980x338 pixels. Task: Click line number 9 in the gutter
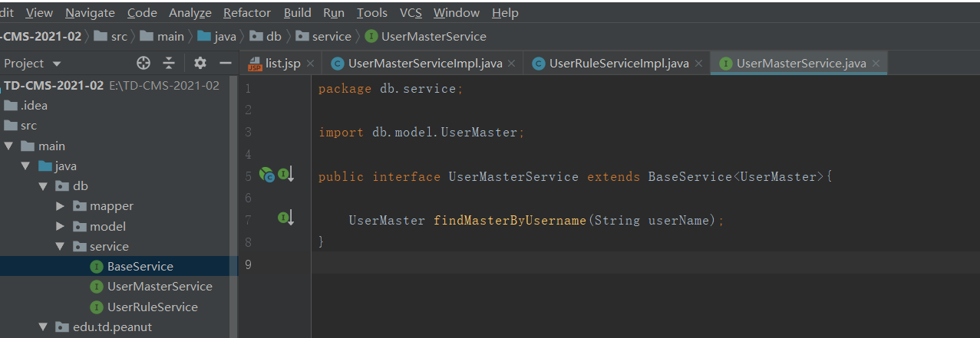(247, 264)
